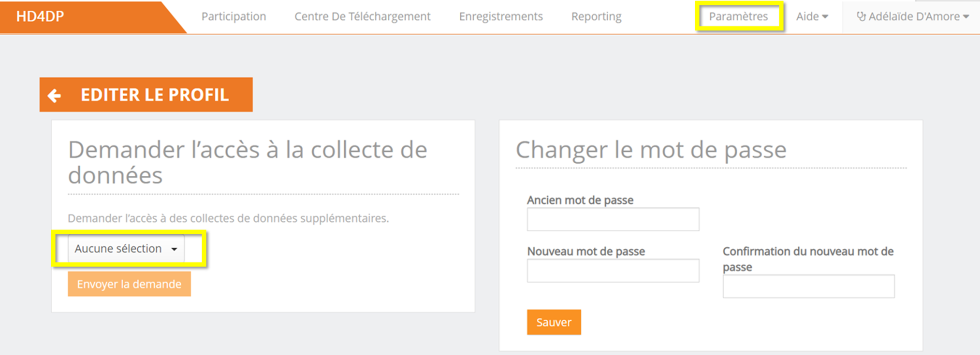Click into the Nouveau mot de passe field
Image resolution: width=980 pixels, height=355 pixels.
[x=613, y=271]
